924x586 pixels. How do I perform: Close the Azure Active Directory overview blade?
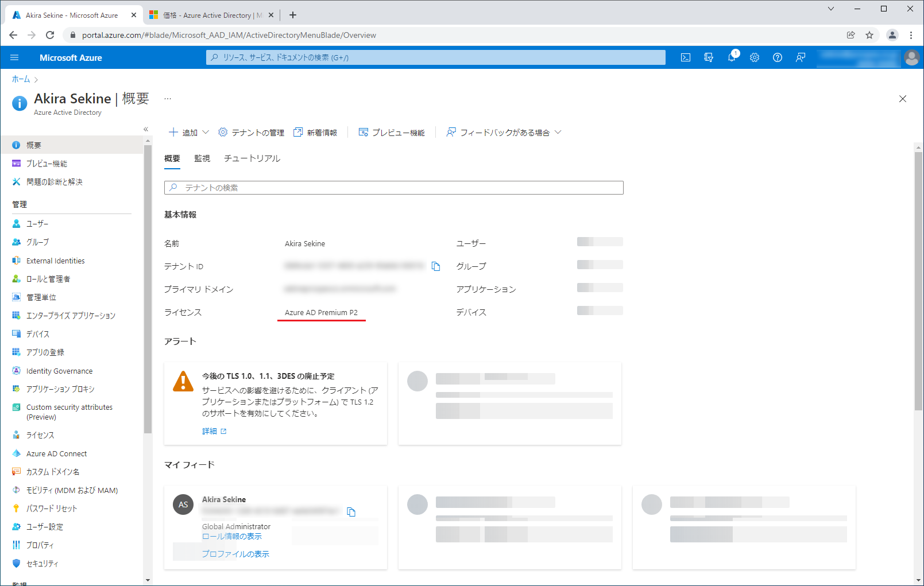pos(903,99)
